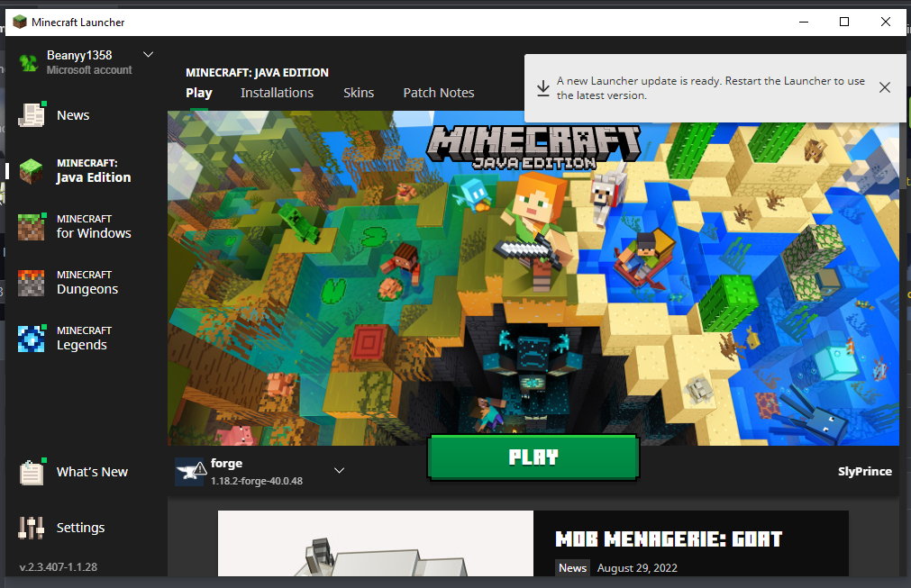
Task: Open Settings sliders icon
Action: [32, 528]
